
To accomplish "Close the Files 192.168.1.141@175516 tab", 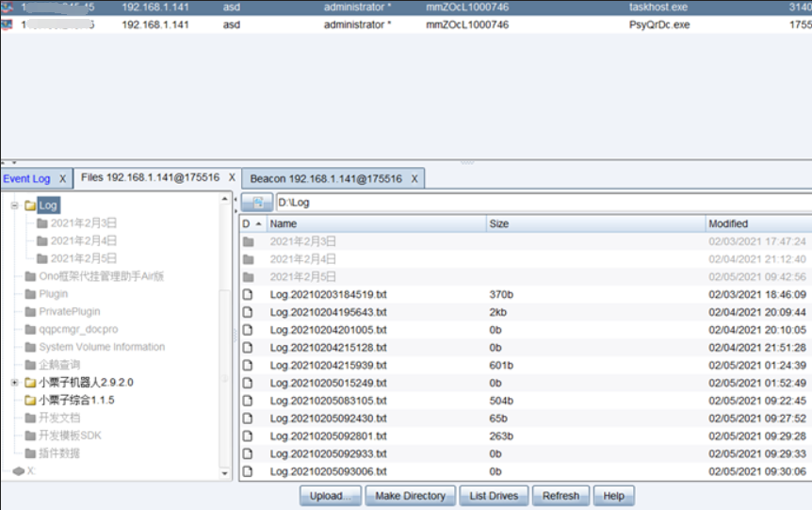I will 231,178.
